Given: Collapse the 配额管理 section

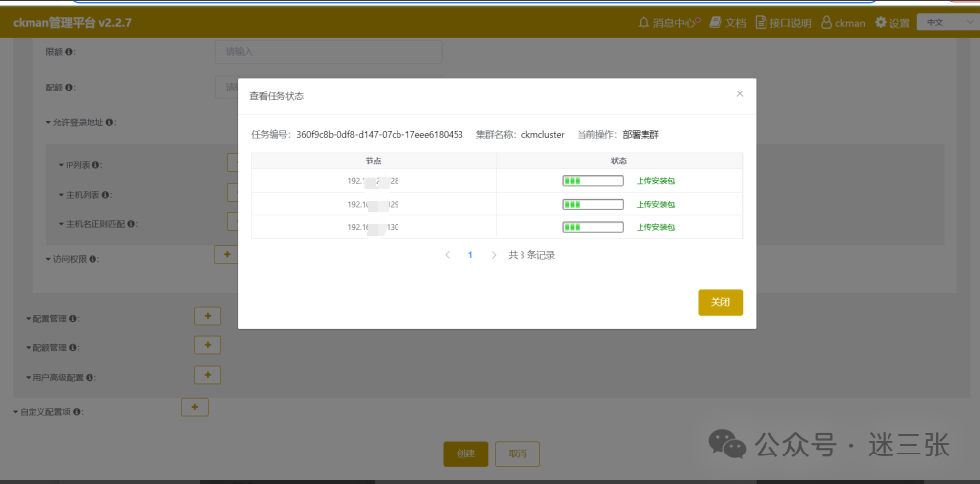Looking at the screenshot, I should tap(29, 348).
